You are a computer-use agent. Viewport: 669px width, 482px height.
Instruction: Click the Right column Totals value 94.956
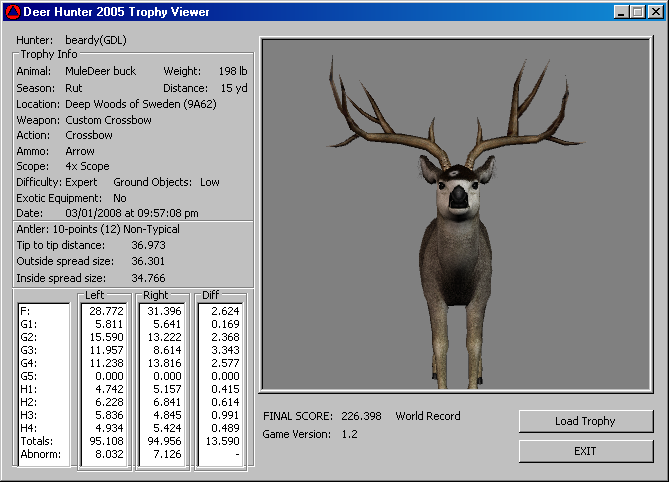point(164,440)
